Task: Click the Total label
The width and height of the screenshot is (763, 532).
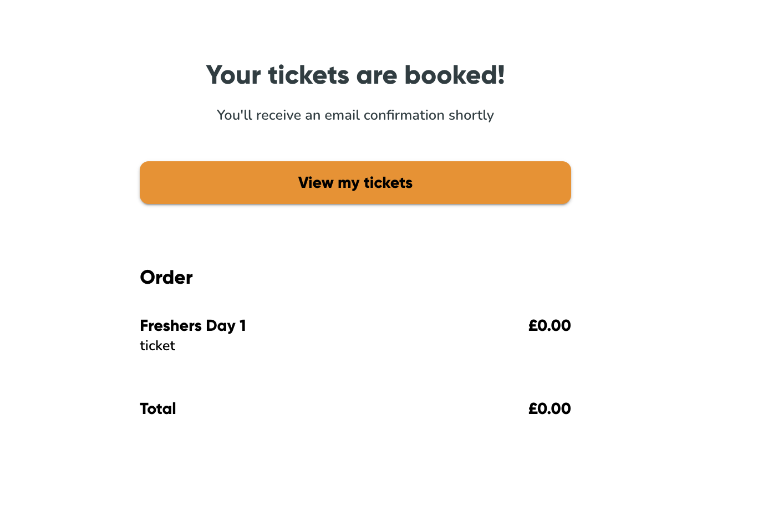Action: click(x=158, y=408)
